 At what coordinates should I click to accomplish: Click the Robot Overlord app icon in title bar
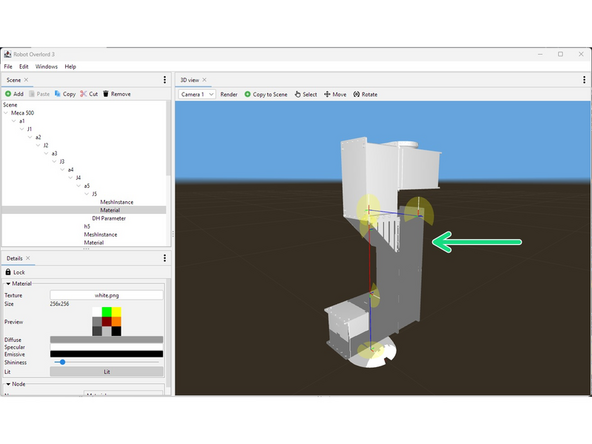(x=8, y=54)
